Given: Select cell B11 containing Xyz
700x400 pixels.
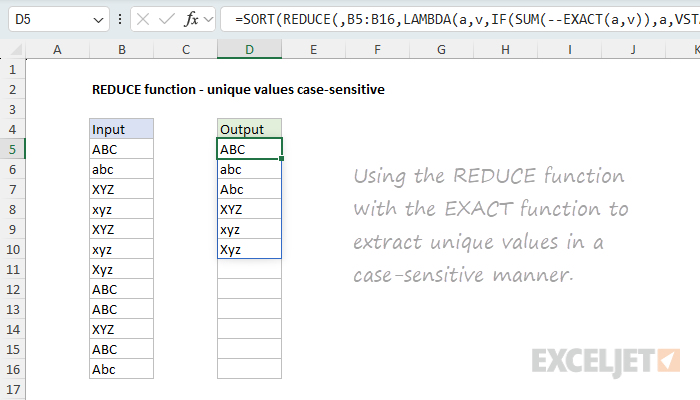Looking at the screenshot, I should tap(121, 269).
